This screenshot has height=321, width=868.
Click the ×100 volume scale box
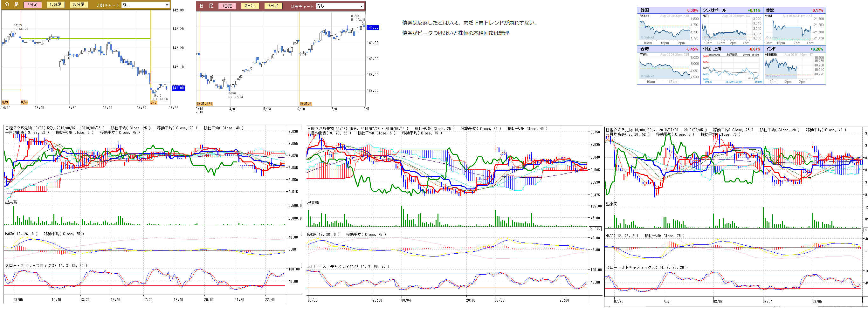tap(595, 229)
